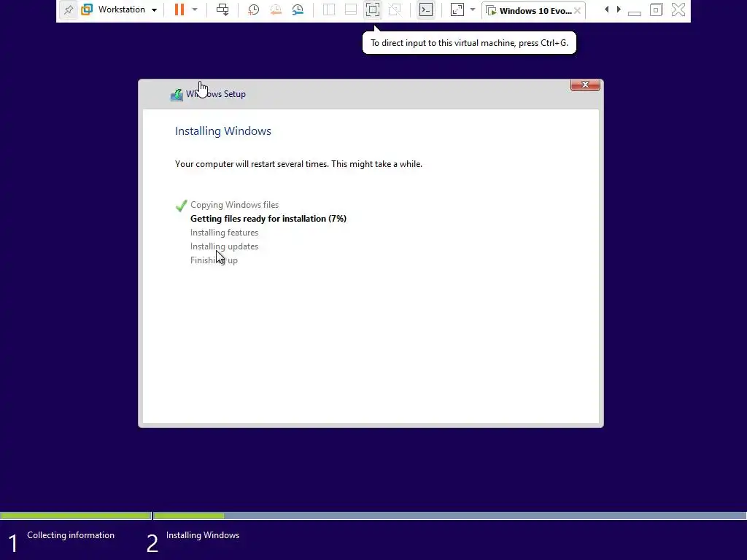
Task: Show or hide the library sidebar
Action: coord(329,9)
